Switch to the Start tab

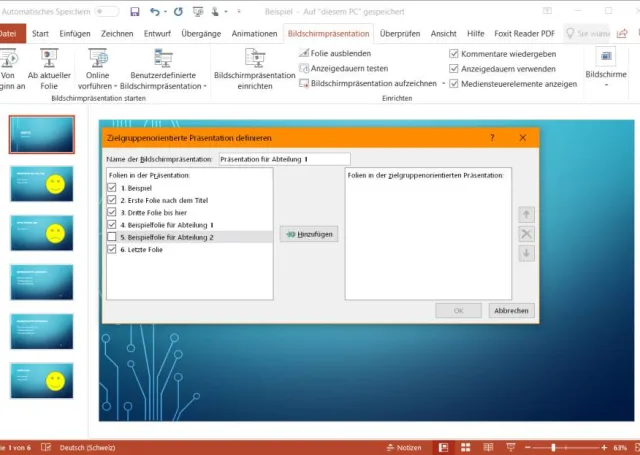(x=40, y=33)
